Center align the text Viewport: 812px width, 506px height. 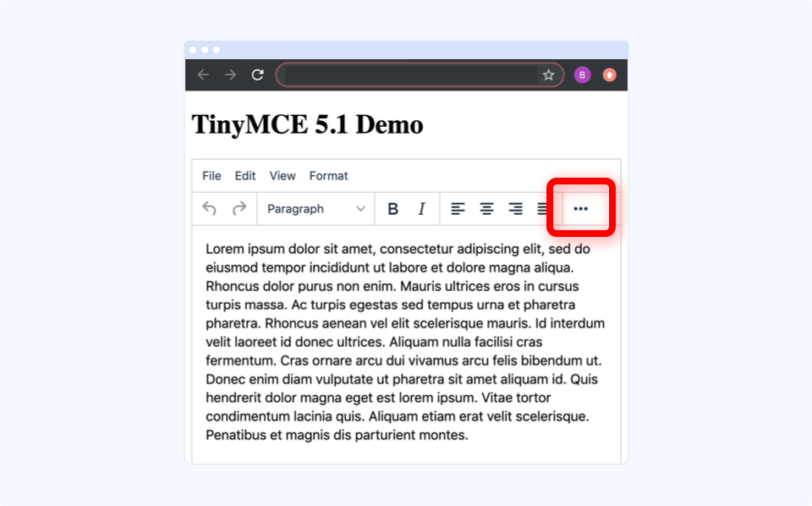pyautogui.click(x=486, y=209)
